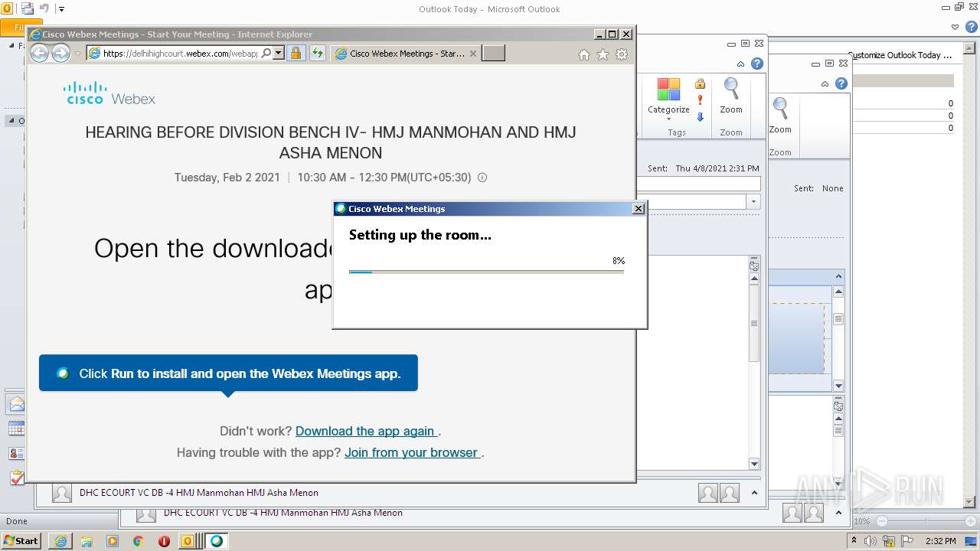Open Internet Explorer from the taskbar
Image resolution: width=980 pixels, height=551 pixels.
(60, 541)
